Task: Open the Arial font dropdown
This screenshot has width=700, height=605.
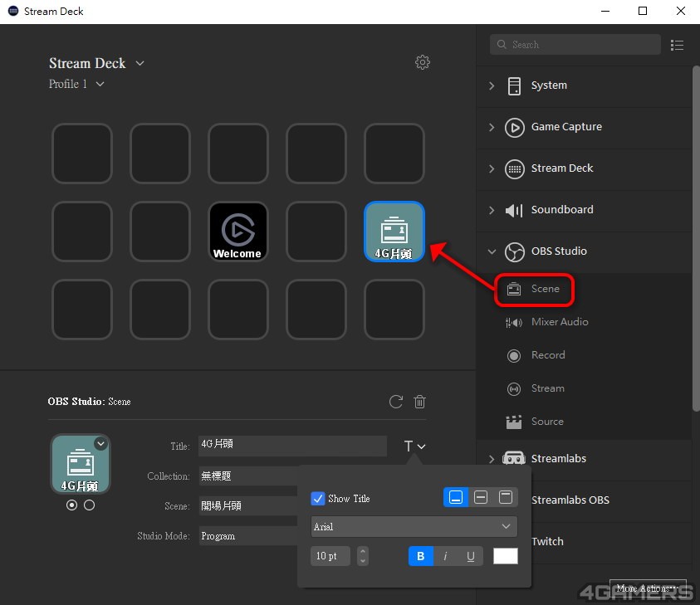Action: point(414,526)
